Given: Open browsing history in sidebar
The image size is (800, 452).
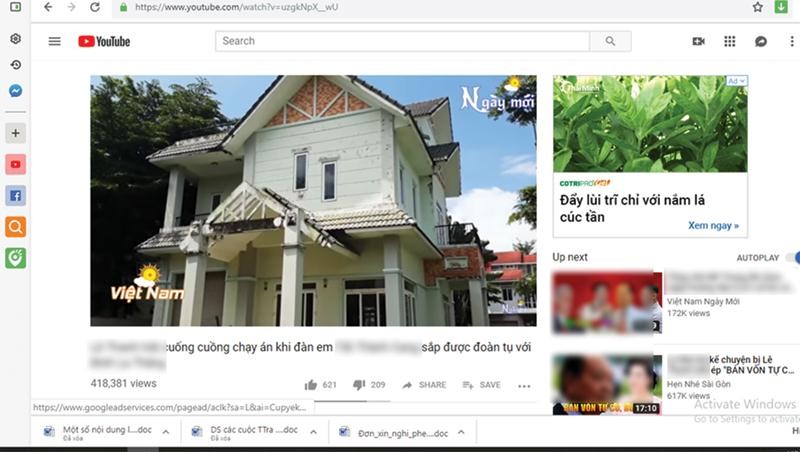Looking at the screenshot, I should click(x=16, y=65).
